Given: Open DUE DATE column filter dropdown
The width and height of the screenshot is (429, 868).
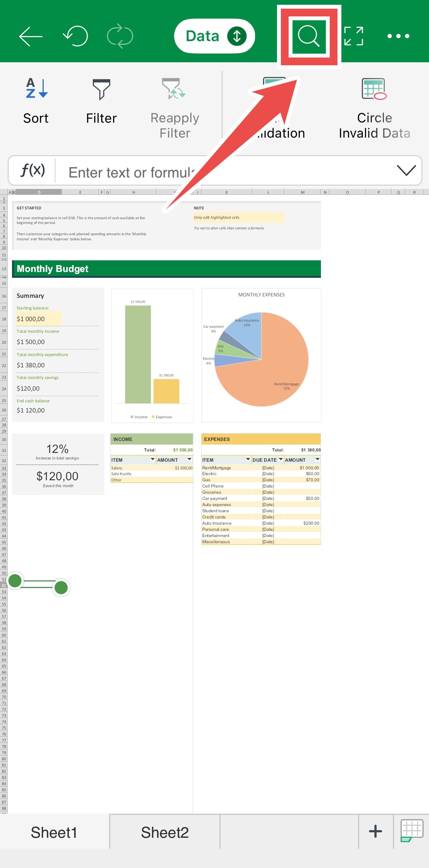Looking at the screenshot, I should tap(281, 459).
